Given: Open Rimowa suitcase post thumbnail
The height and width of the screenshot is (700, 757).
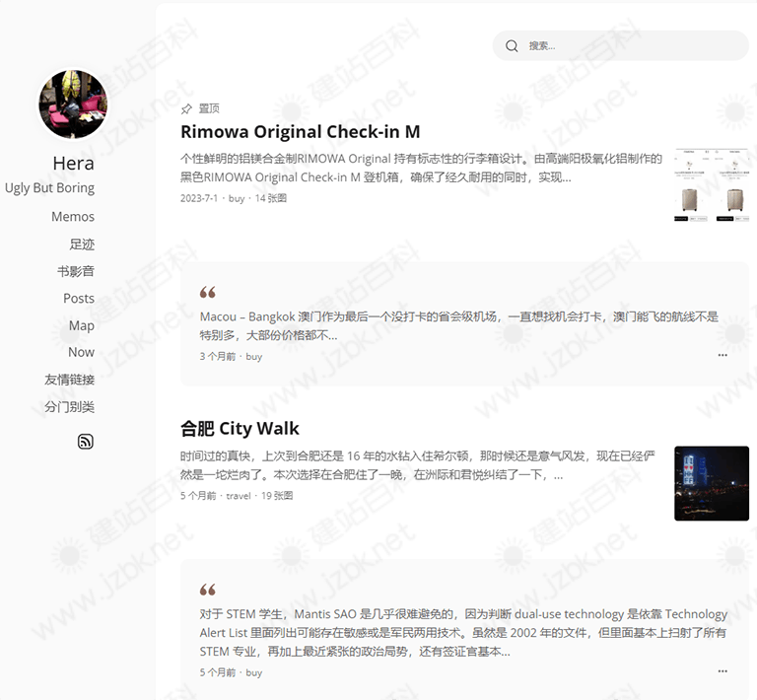Looking at the screenshot, I should click(712, 185).
